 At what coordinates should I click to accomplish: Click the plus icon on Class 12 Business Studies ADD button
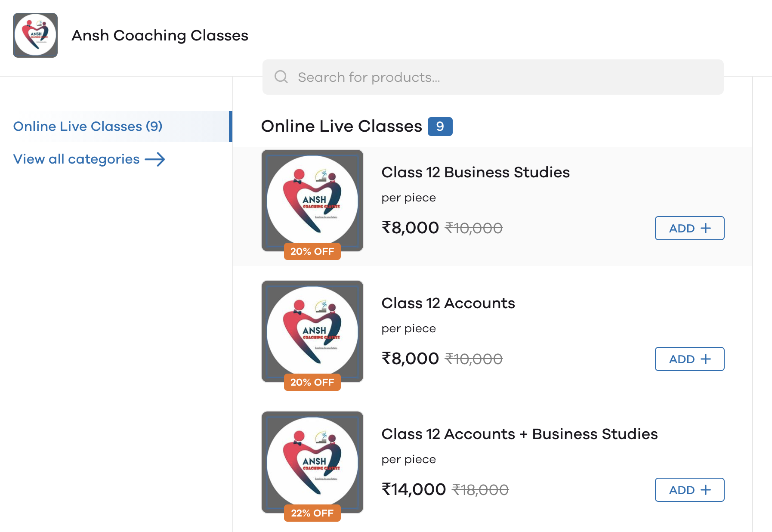[706, 228]
